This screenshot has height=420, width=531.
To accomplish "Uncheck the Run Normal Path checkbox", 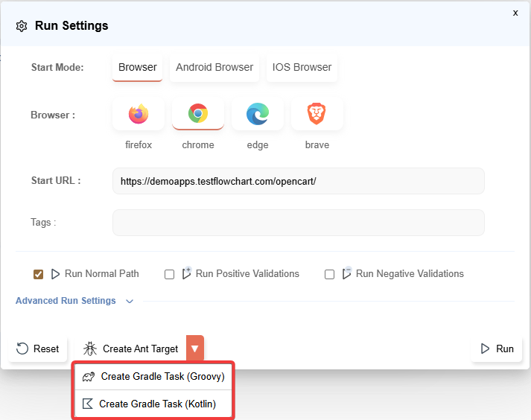I will tap(39, 274).
